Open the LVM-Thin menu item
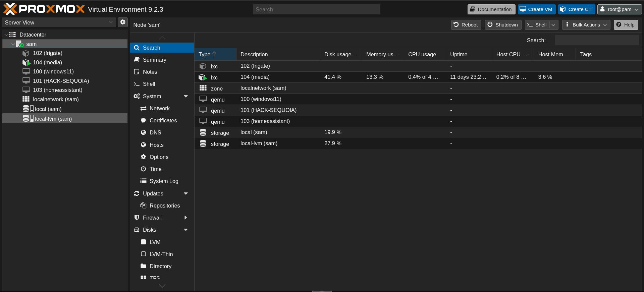The height and width of the screenshot is (292, 644). coord(162,254)
